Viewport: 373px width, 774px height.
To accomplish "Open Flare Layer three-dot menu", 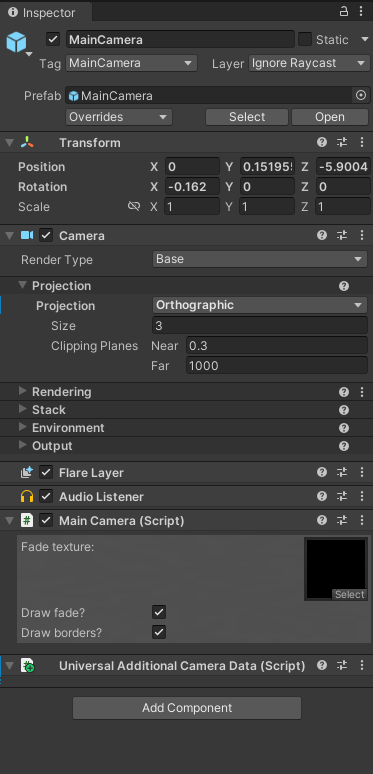I will point(362,472).
